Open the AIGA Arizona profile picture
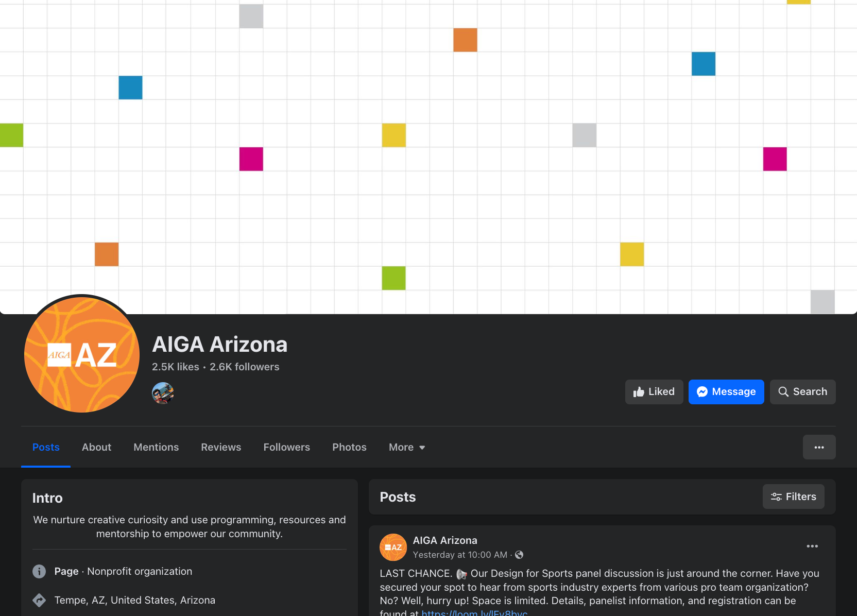857x616 pixels. [x=82, y=354]
